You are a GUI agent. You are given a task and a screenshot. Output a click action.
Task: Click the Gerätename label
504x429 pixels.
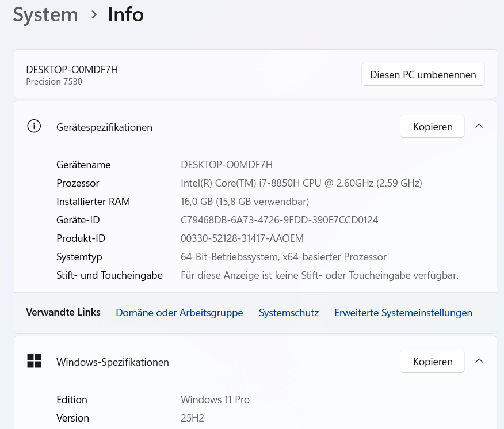(x=83, y=165)
